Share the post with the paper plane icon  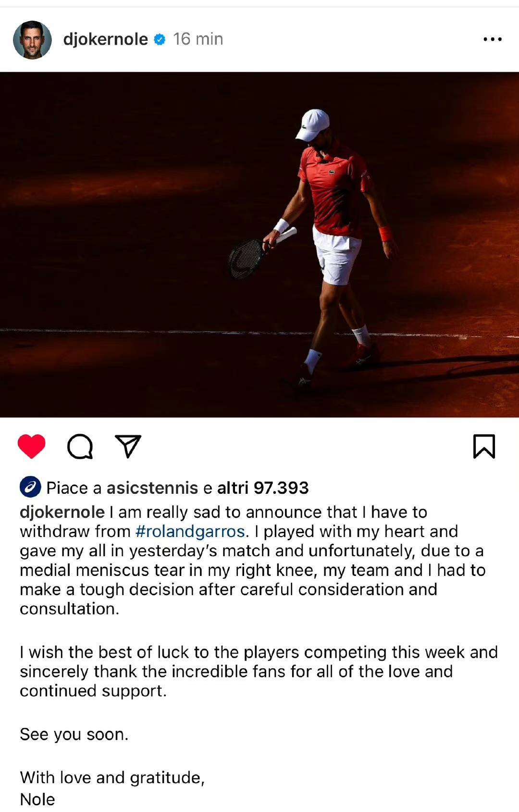click(x=128, y=446)
